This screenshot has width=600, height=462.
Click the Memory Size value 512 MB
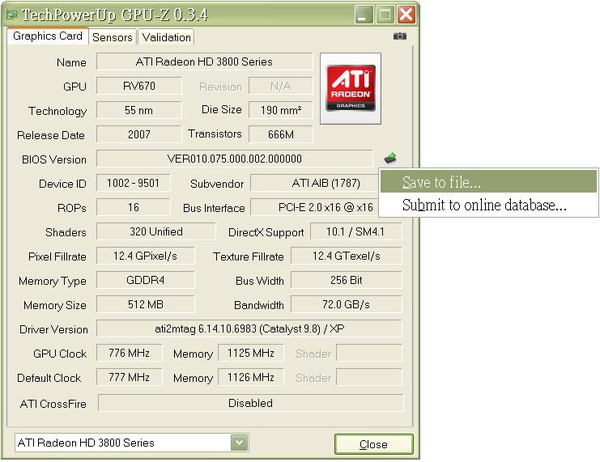click(145, 304)
